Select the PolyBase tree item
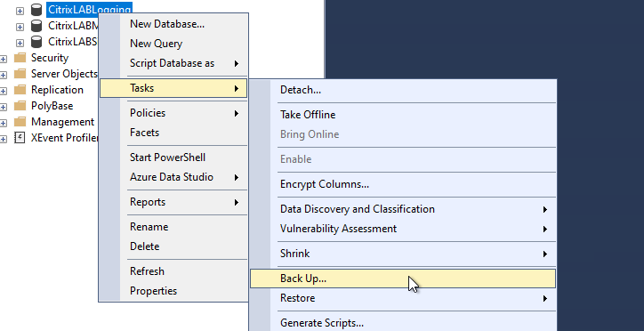 52,106
